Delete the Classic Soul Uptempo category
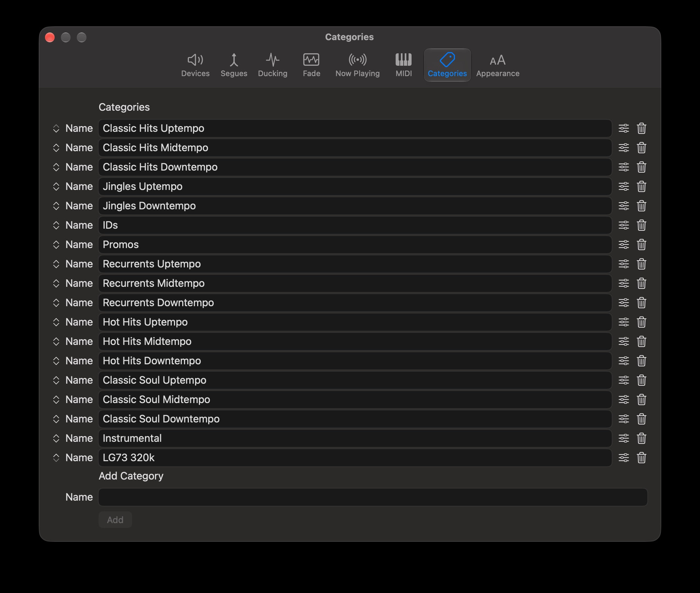 [x=642, y=380]
